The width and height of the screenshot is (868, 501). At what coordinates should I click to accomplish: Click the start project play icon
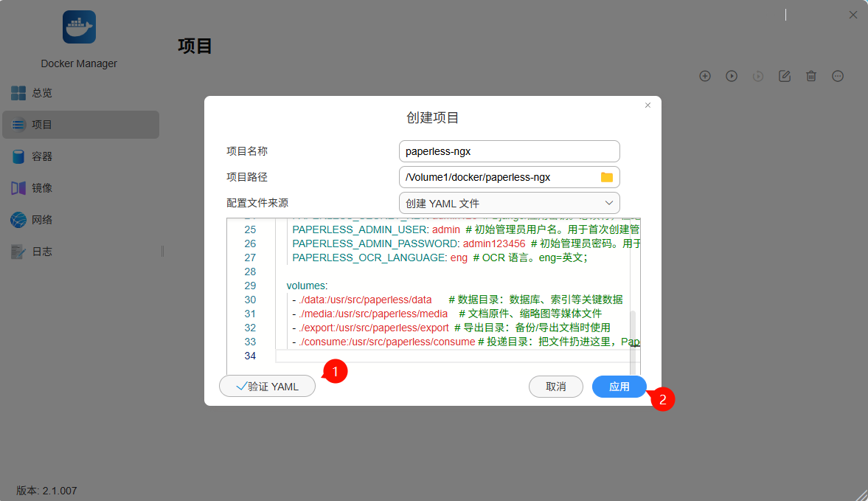pos(732,76)
